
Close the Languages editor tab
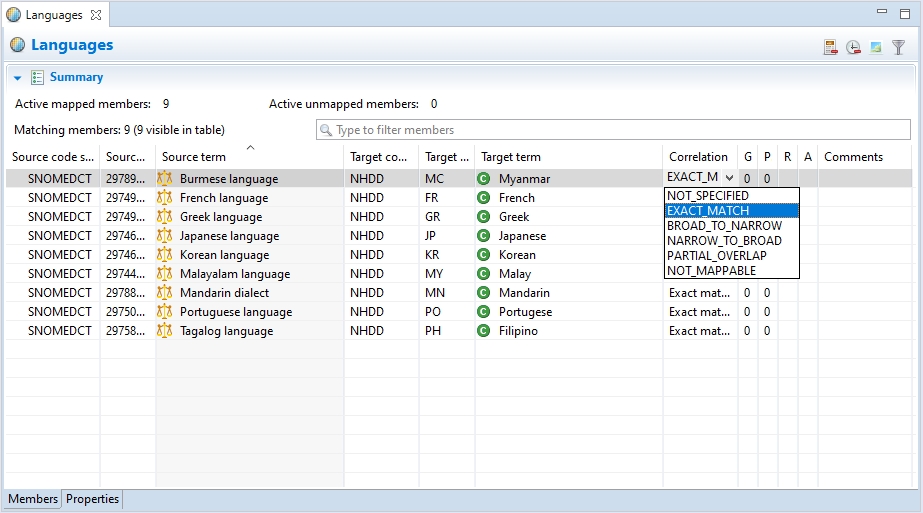pos(95,15)
